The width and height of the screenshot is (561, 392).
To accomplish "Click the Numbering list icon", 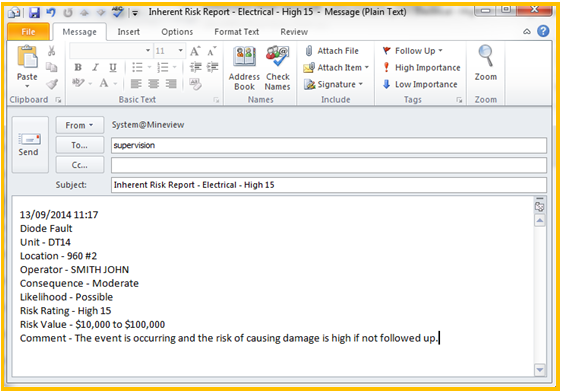I will tap(163, 67).
